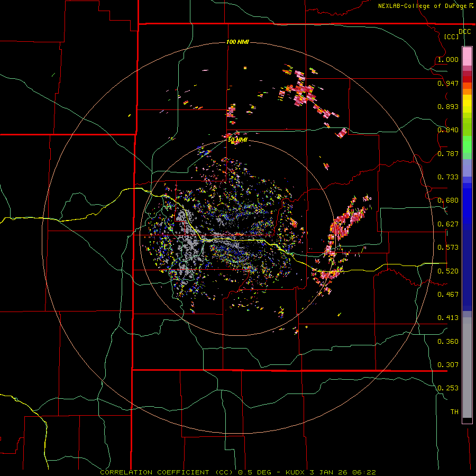Click the NEXLAB-College of DuPage header text
The height and width of the screenshot is (476, 476).
tap(426, 6)
